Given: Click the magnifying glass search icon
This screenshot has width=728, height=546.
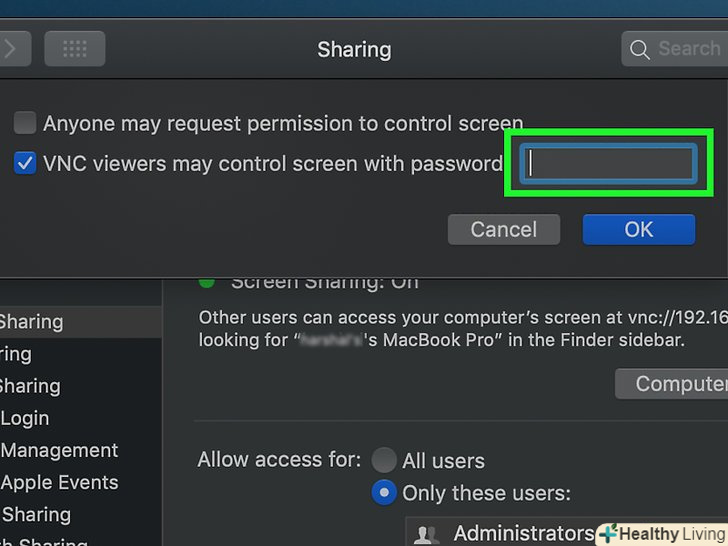Looking at the screenshot, I should pos(639,49).
